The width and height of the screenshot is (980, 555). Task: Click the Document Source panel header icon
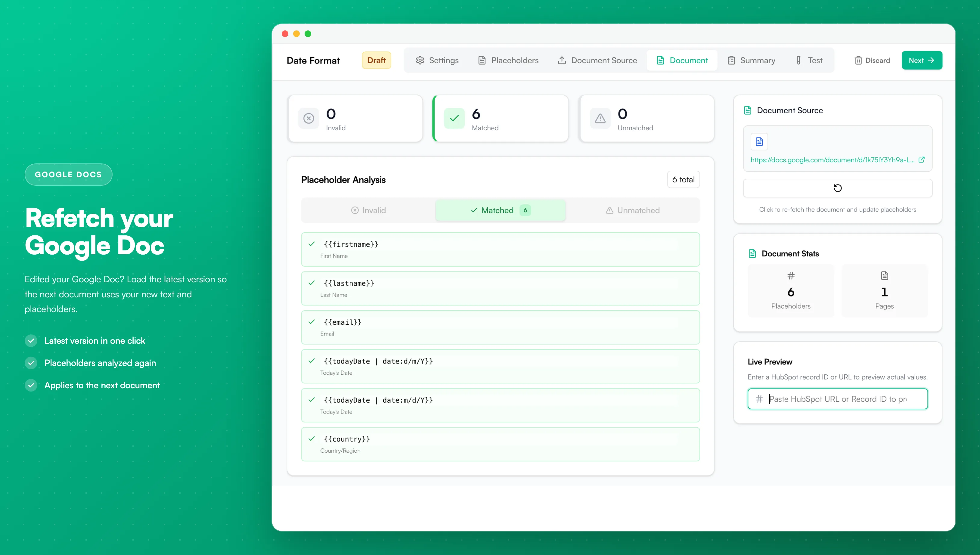point(747,110)
